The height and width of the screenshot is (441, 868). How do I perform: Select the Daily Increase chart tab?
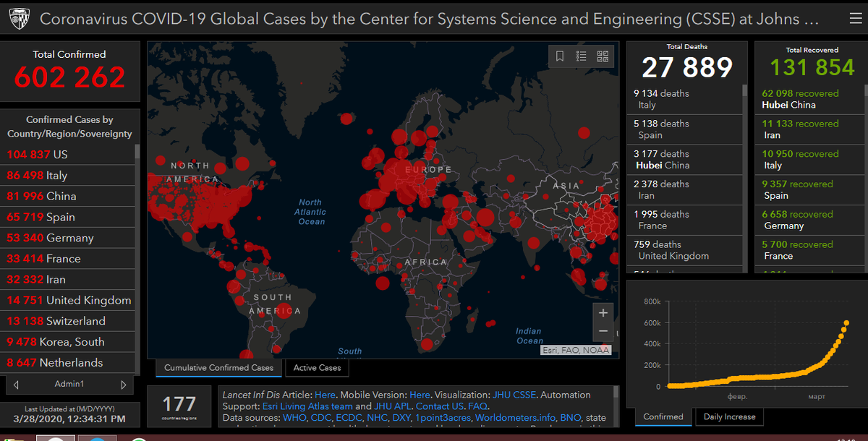[x=729, y=416]
